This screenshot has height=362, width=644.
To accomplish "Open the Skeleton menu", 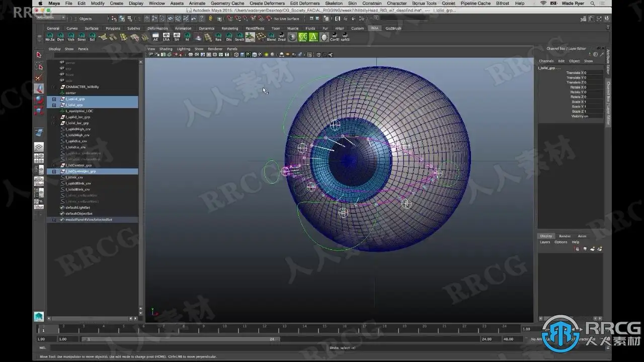I will (334, 3).
